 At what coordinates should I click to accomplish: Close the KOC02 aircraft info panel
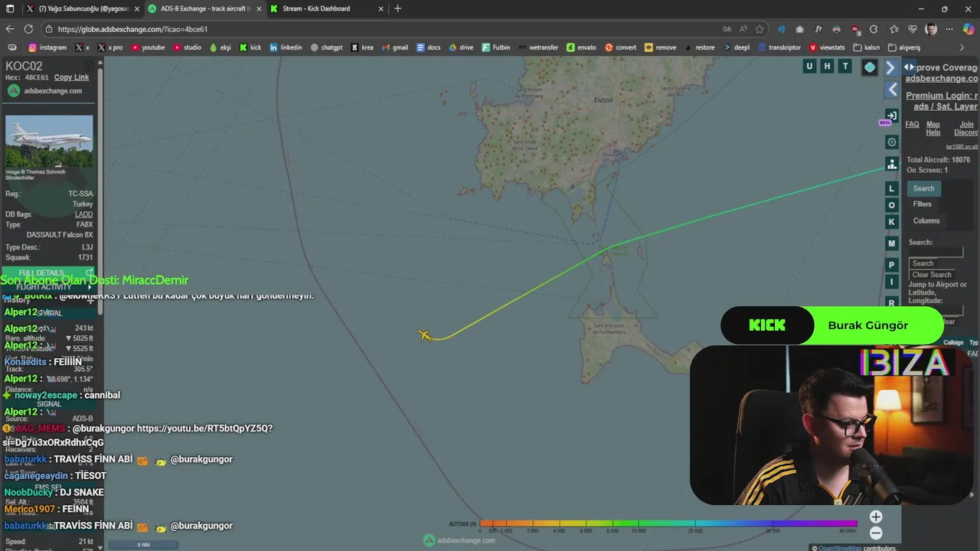[x=90, y=67]
